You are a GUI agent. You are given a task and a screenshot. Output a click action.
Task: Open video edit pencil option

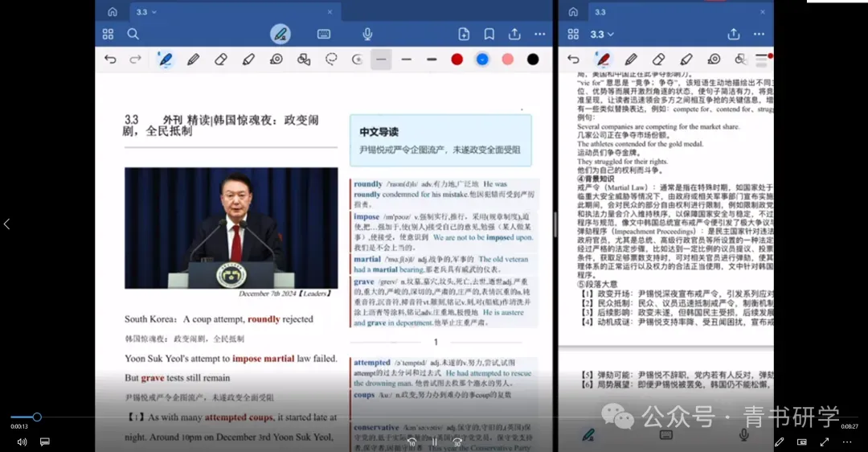point(780,442)
